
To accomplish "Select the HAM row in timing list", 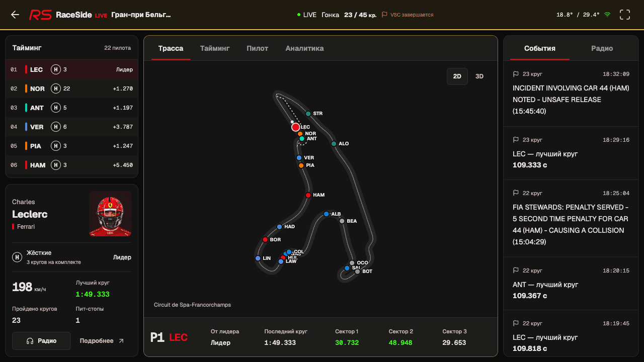I will [x=71, y=165].
